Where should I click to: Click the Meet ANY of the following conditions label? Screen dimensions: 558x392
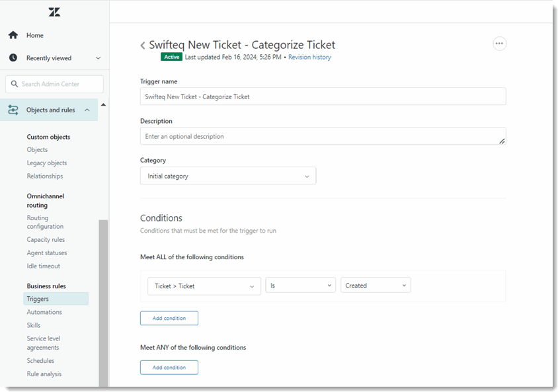click(x=193, y=347)
